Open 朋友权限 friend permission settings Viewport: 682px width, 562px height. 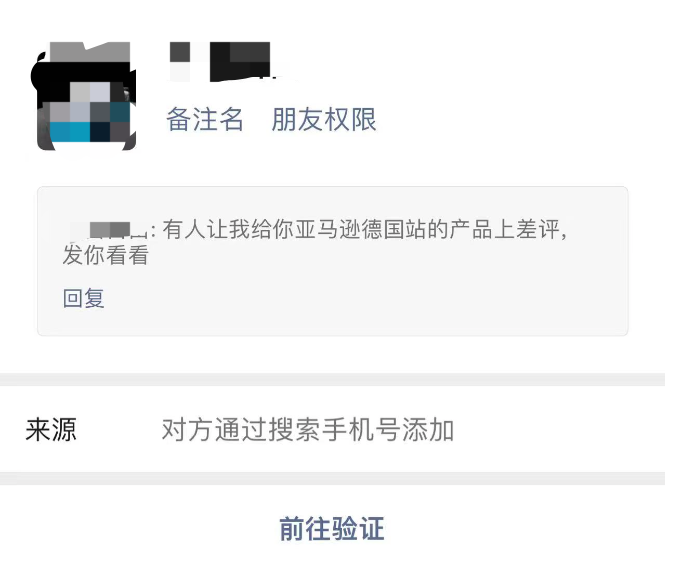click(x=324, y=119)
